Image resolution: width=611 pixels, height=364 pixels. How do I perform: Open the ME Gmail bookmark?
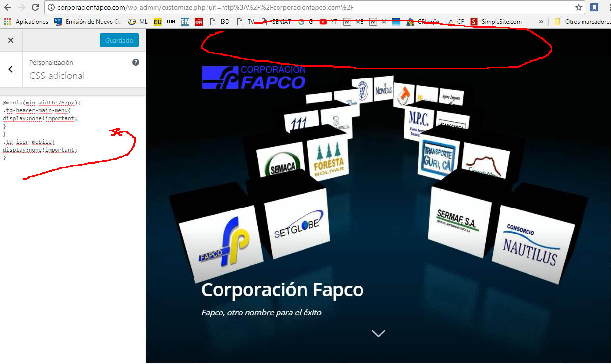point(354,22)
